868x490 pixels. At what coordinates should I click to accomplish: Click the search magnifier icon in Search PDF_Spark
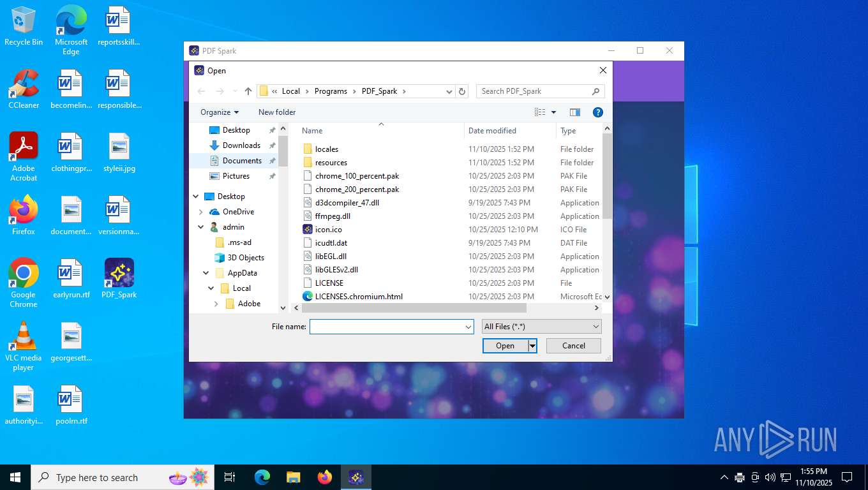[x=595, y=91]
